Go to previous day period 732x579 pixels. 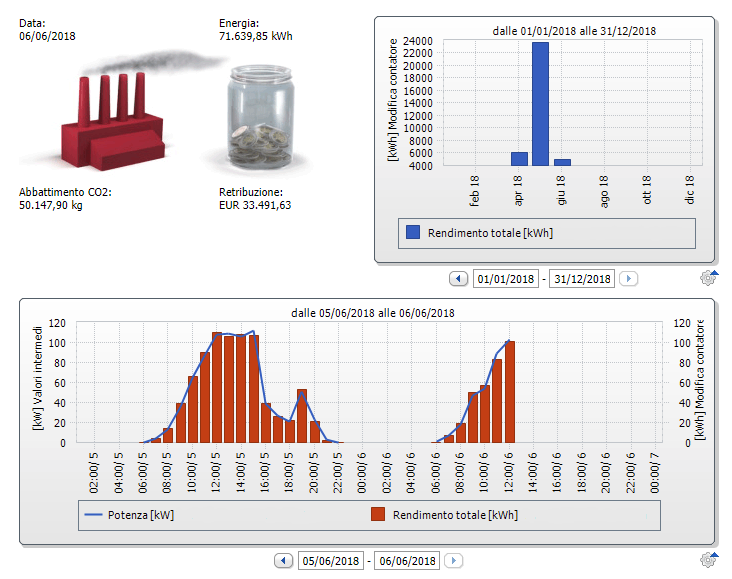[283, 560]
